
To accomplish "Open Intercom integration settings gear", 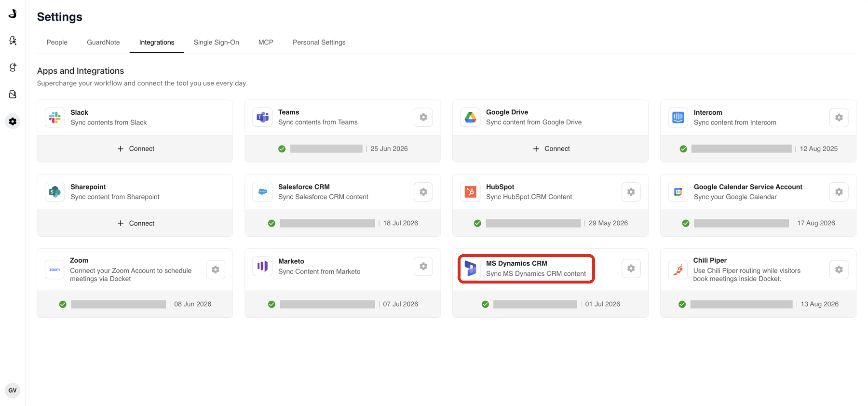I will pos(839,118).
